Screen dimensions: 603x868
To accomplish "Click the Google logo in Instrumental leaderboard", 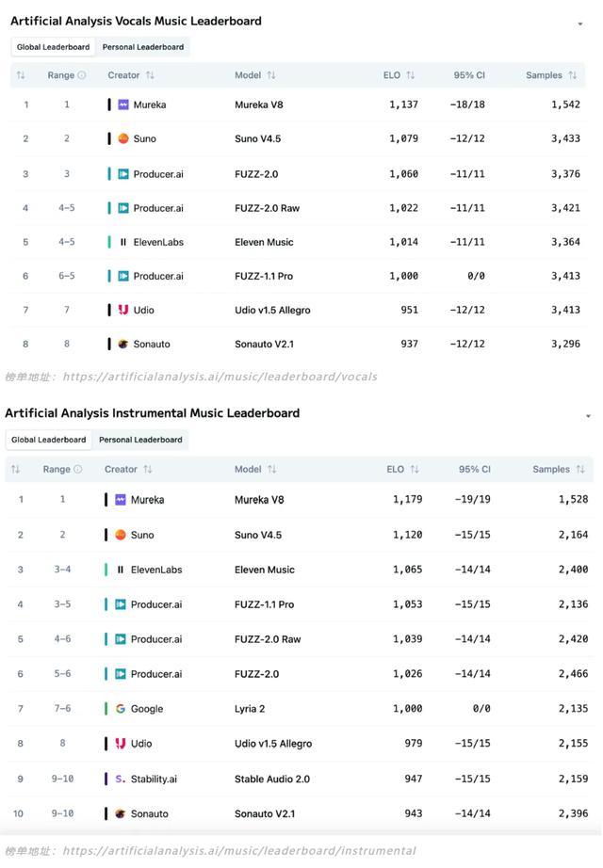I will (x=121, y=709).
